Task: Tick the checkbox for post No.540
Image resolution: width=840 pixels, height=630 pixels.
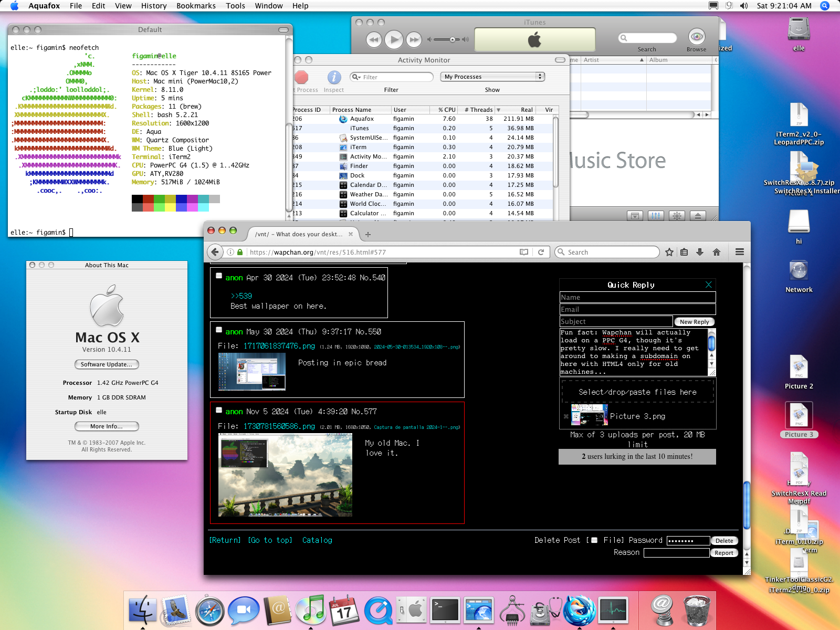Action: pos(219,276)
